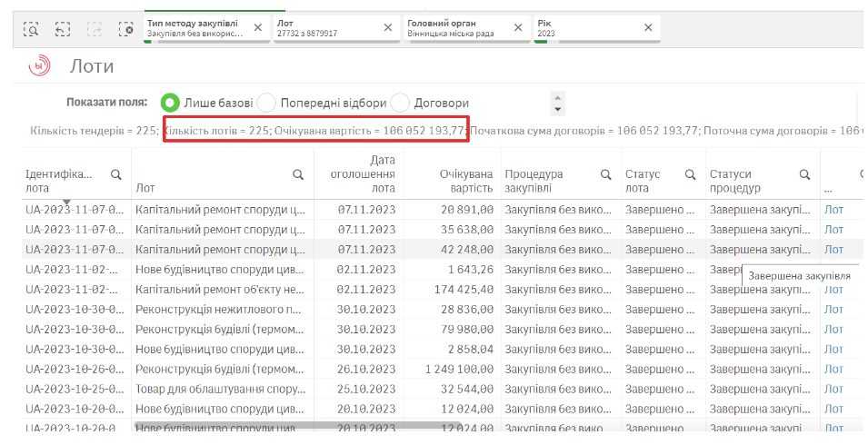The height and width of the screenshot is (445, 868).
Task: Search in the Ідентифікатор лота column
Action: pyautogui.click(x=115, y=174)
